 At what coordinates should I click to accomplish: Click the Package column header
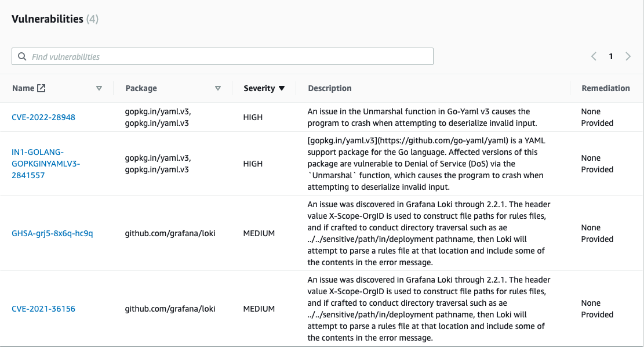141,88
